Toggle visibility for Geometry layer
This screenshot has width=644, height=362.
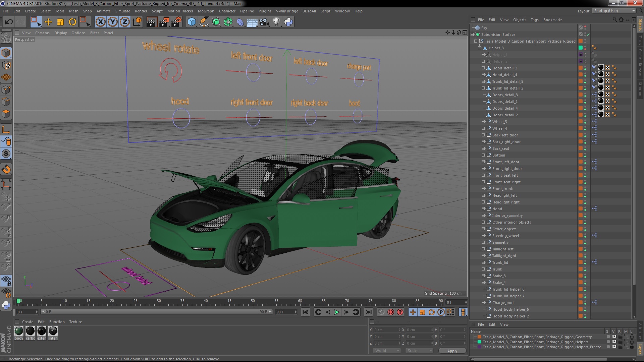614,337
